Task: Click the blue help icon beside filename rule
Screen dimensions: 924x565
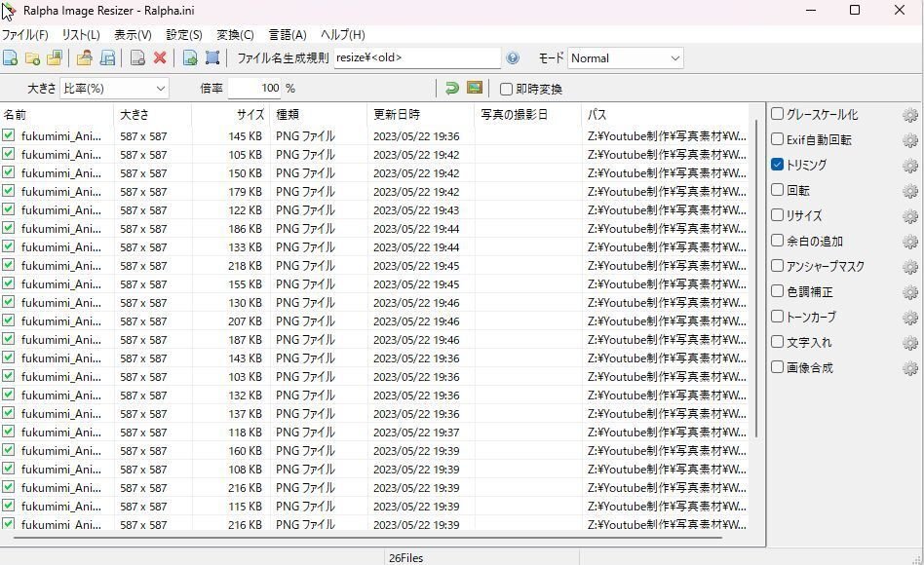Action: (x=513, y=57)
